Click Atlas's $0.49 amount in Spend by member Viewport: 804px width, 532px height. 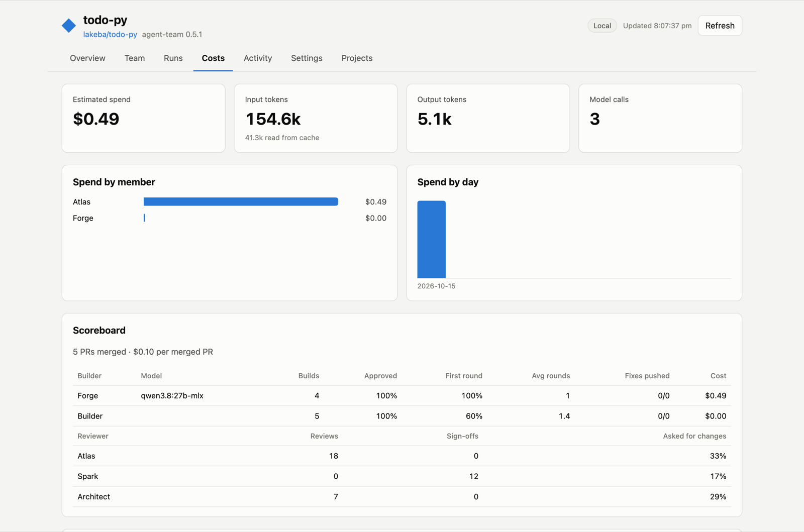click(376, 202)
